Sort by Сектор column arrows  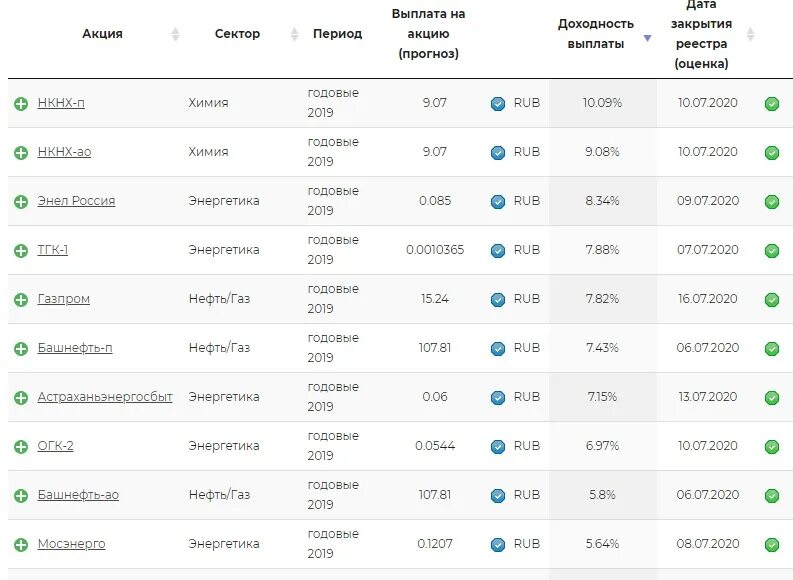[294, 35]
